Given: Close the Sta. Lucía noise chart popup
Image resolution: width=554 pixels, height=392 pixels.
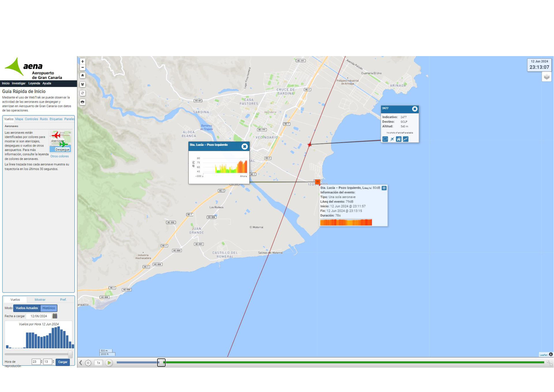Looking at the screenshot, I should tap(244, 146).
